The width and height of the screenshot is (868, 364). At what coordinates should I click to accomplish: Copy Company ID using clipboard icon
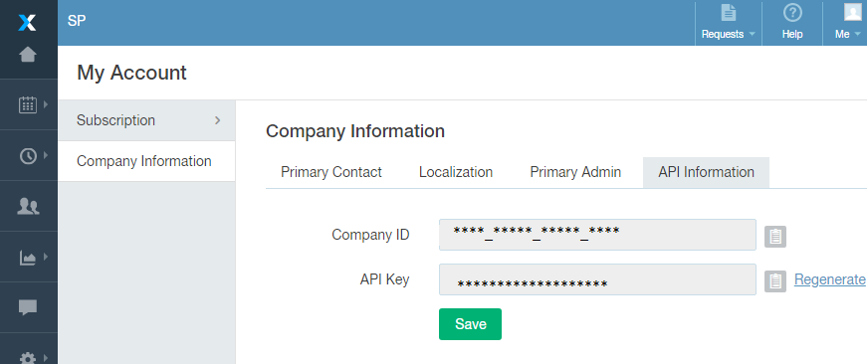click(x=775, y=237)
